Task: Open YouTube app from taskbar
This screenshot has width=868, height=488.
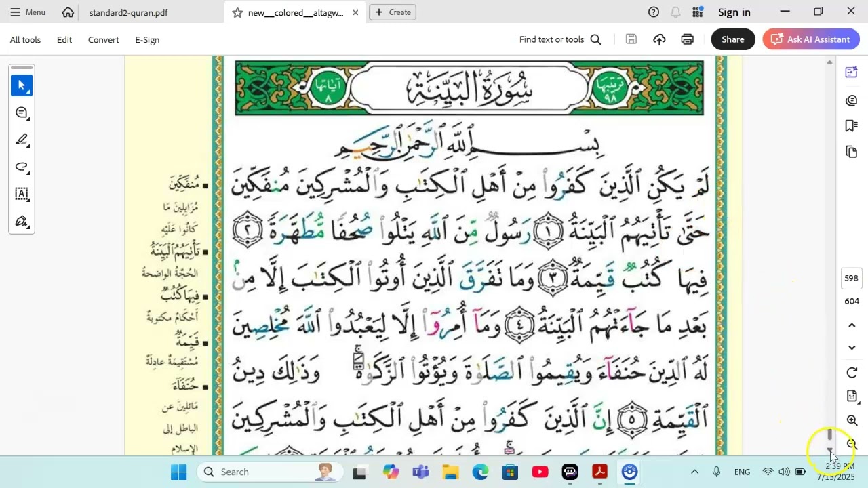Action: [x=540, y=472]
